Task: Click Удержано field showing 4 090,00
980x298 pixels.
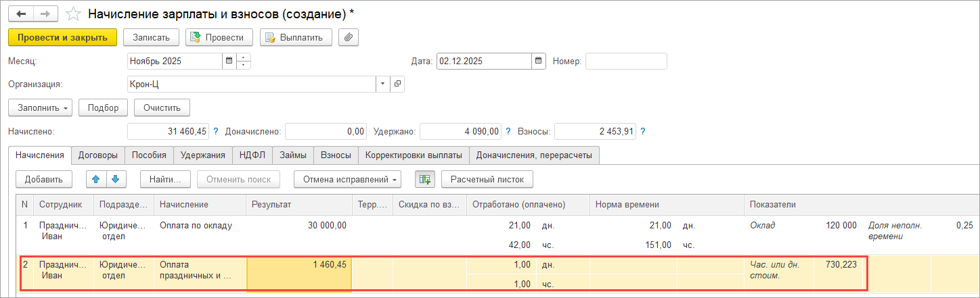Action: (460, 131)
